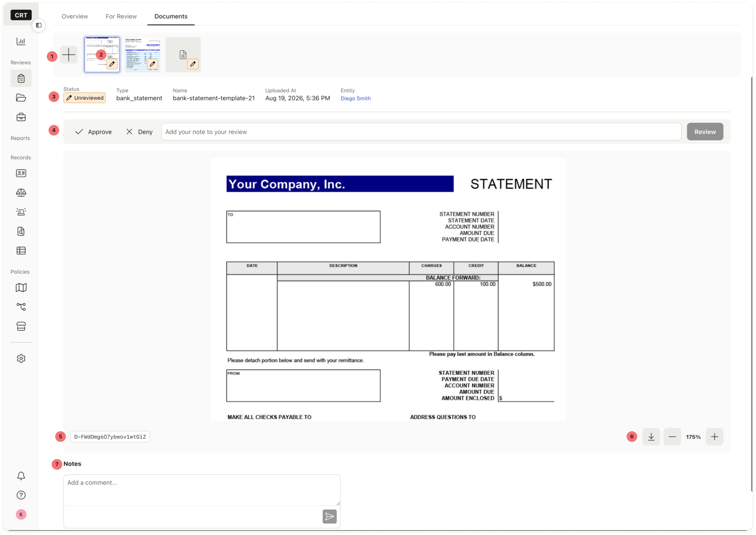Zoom out with the minus button
The height and width of the screenshot is (535, 756).
point(672,437)
